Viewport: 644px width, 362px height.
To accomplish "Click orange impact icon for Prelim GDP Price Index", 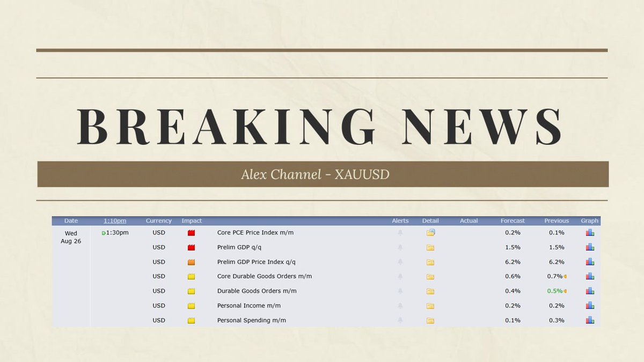I will click(191, 262).
